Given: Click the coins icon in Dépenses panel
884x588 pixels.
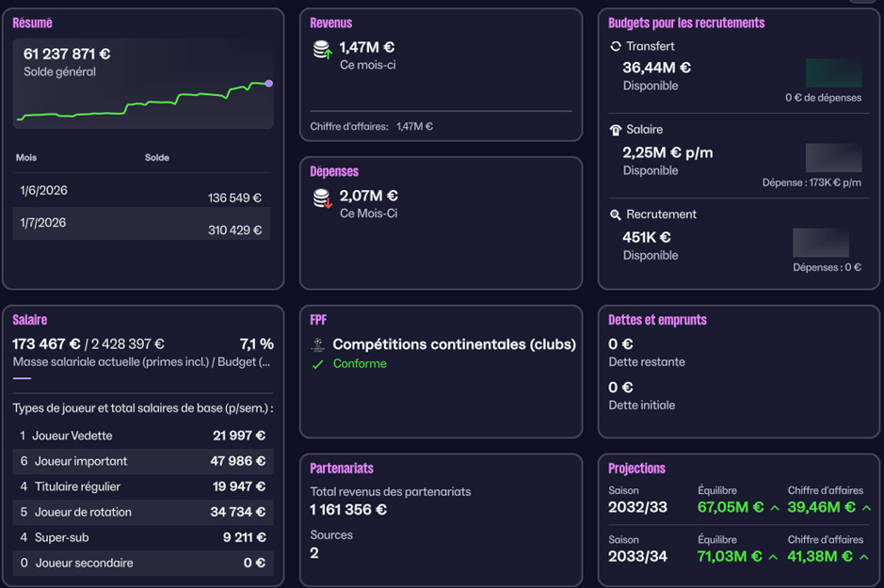Looking at the screenshot, I should coord(322,199).
